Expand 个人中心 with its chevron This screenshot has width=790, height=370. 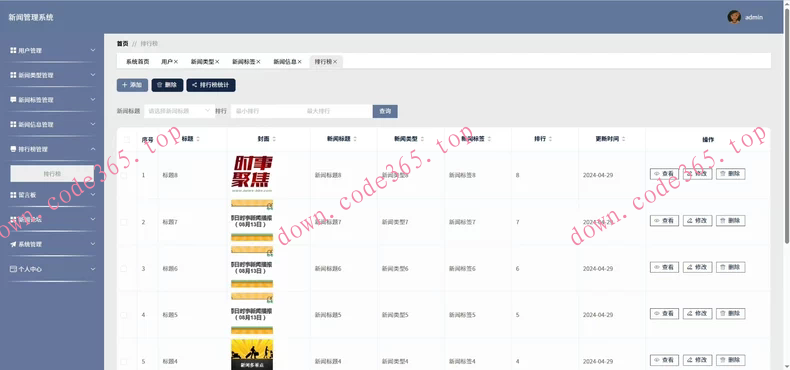click(x=93, y=269)
